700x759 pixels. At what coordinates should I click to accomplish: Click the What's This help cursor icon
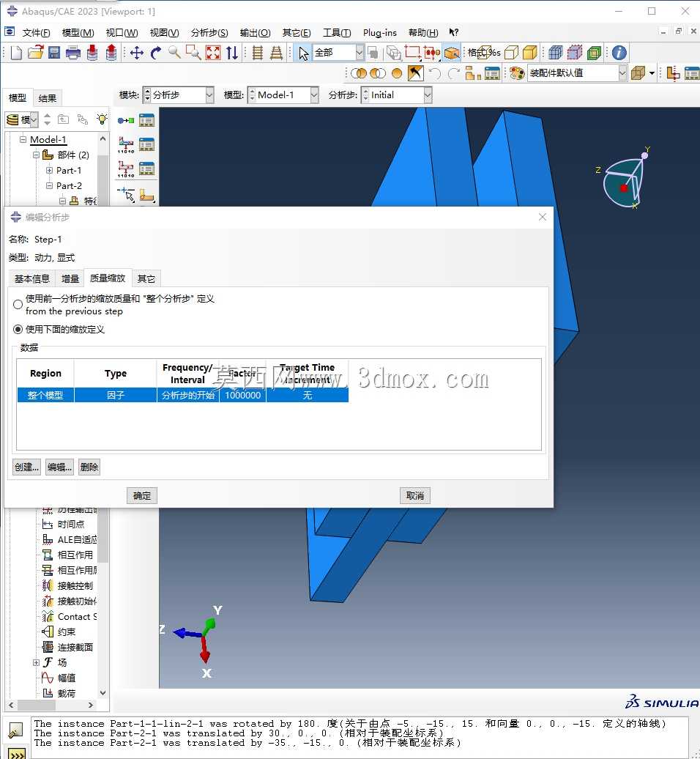click(453, 32)
